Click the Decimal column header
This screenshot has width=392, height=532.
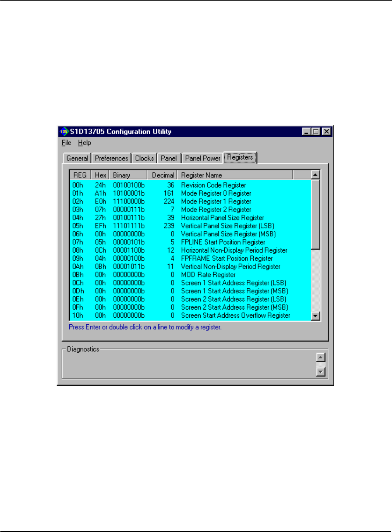tap(162, 175)
